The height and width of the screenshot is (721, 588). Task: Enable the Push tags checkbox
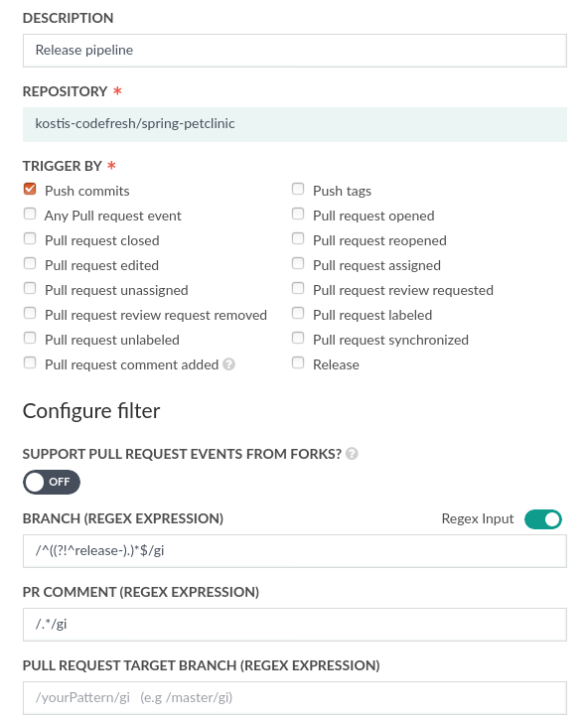pyautogui.click(x=298, y=189)
